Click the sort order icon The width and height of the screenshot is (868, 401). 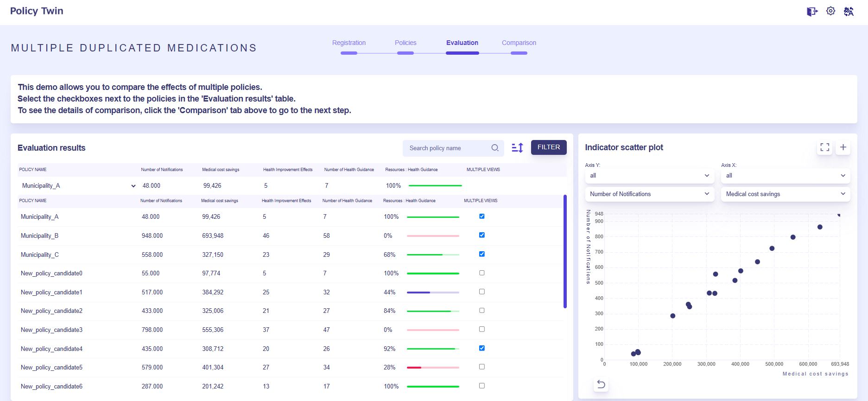517,148
